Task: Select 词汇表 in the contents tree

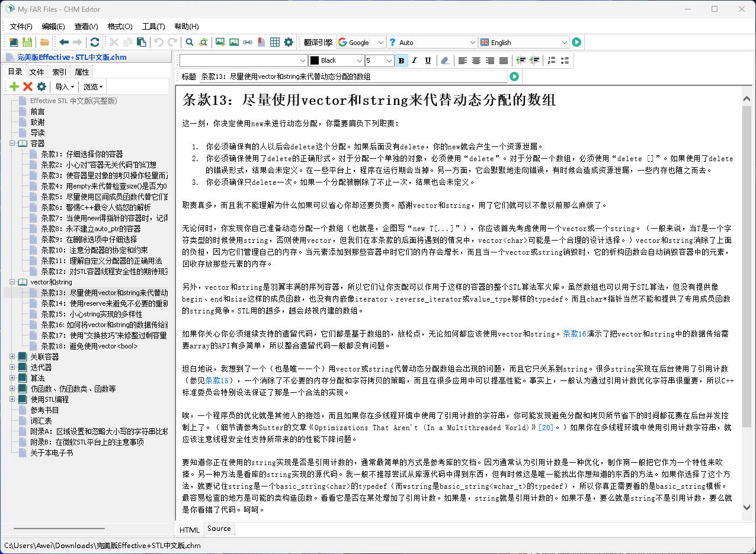Action: click(x=41, y=421)
